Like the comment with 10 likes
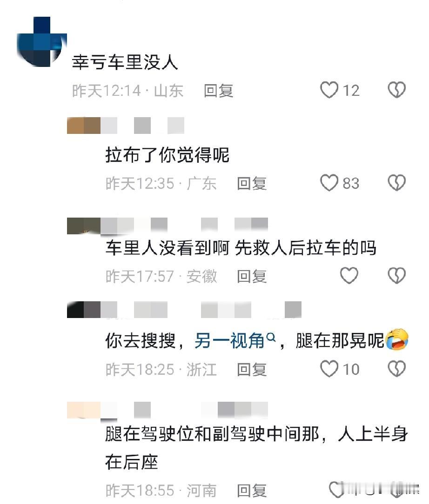The width and height of the screenshot is (429, 504). (329, 368)
